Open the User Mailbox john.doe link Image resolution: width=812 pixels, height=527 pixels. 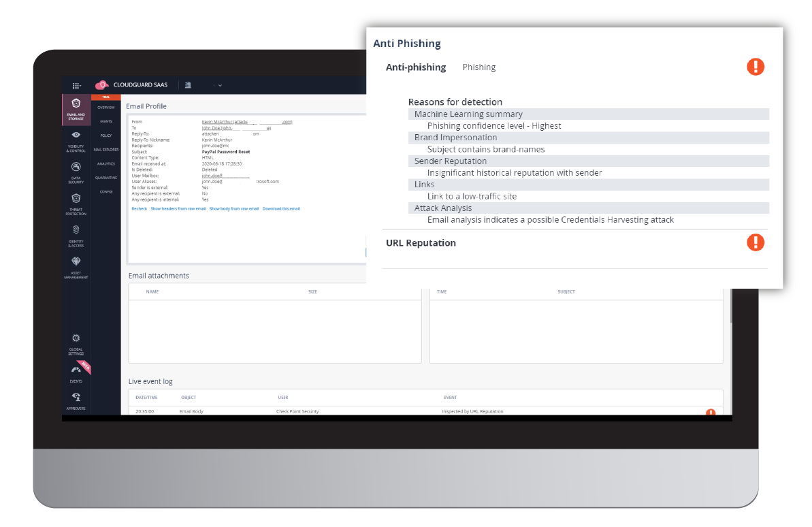pos(226,176)
